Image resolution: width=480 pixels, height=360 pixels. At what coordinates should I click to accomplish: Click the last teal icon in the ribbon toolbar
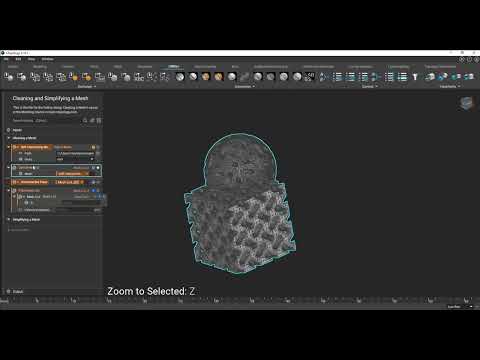pyautogui.click(x=469, y=77)
